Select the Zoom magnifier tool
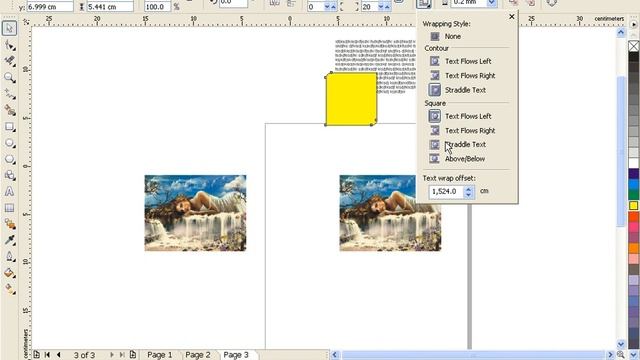Viewport: 640px width, 360px height. [9, 78]
